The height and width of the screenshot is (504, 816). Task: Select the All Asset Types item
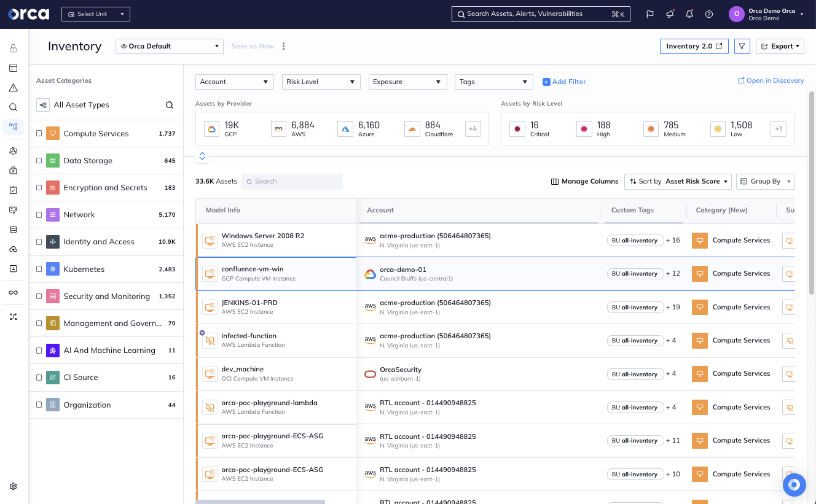(81, 105)
